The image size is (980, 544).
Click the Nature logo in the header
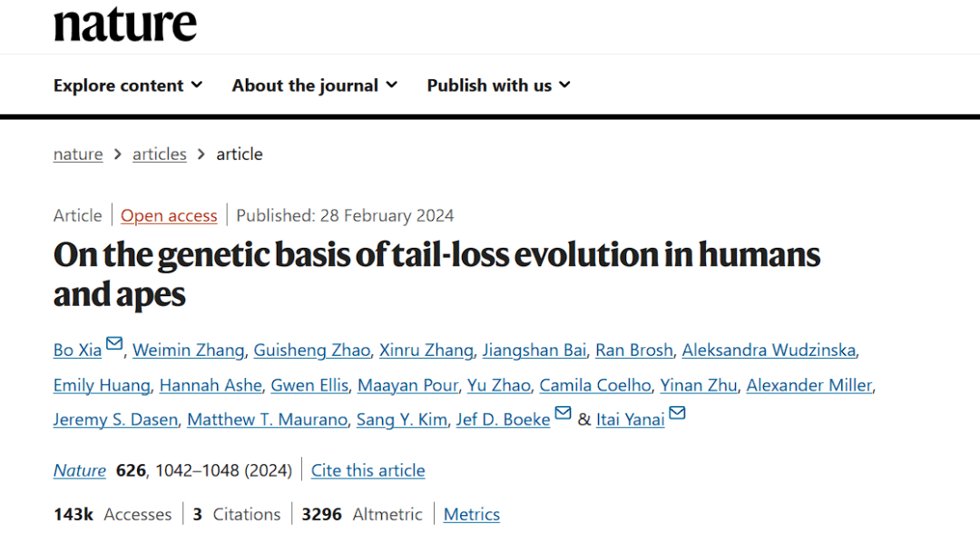(x=125, y=24)
